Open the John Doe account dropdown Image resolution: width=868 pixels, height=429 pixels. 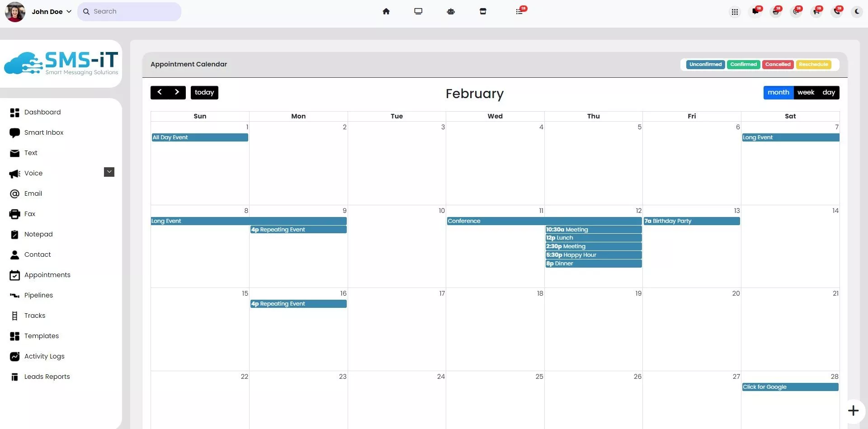tap(52, 12)
